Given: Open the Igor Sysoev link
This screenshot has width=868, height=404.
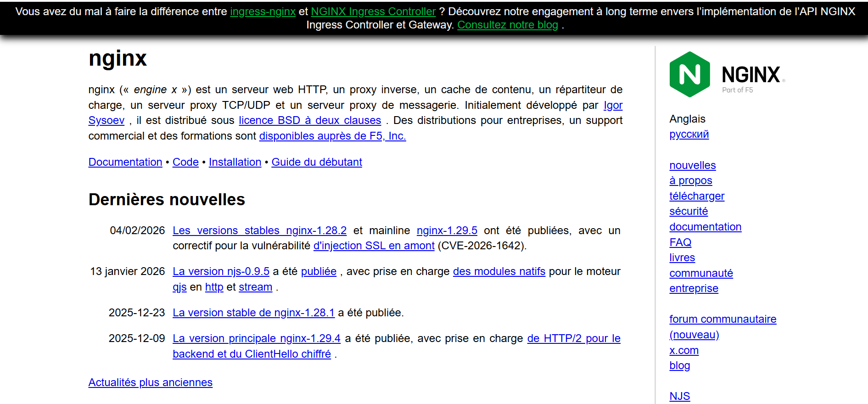Looking at the screenshot, I should [x=613, y=105].
